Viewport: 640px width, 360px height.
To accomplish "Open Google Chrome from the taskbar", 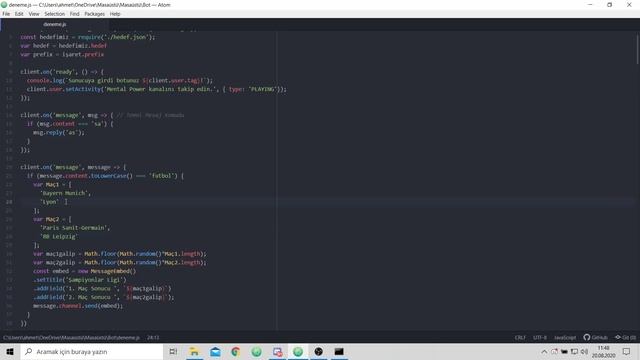I will coord(236,351).
